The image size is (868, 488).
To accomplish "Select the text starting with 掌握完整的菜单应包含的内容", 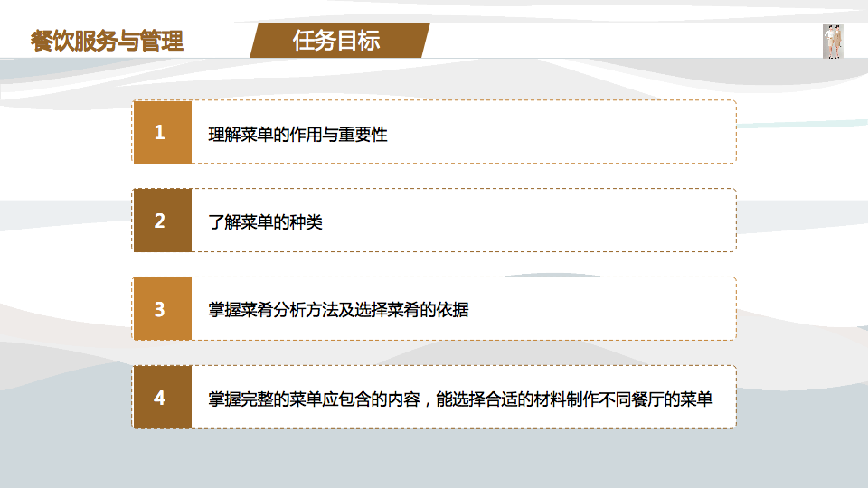I will click(x=460, y=399).
